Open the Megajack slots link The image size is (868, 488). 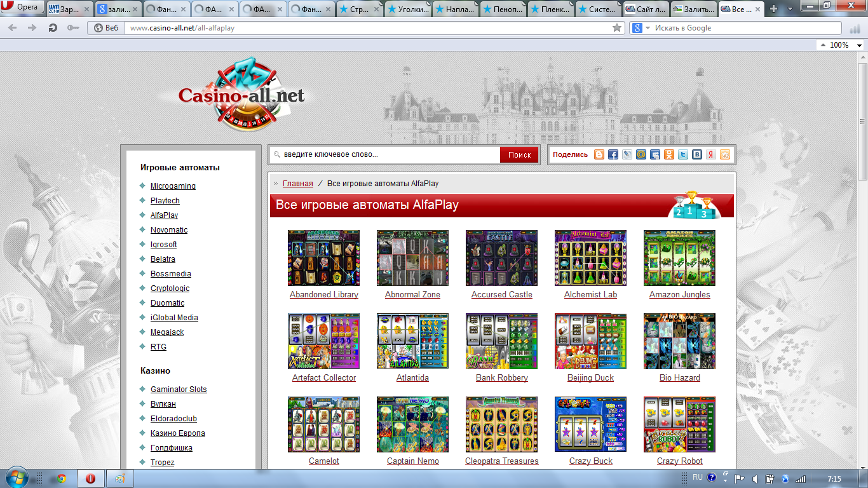tap(167, 332)
